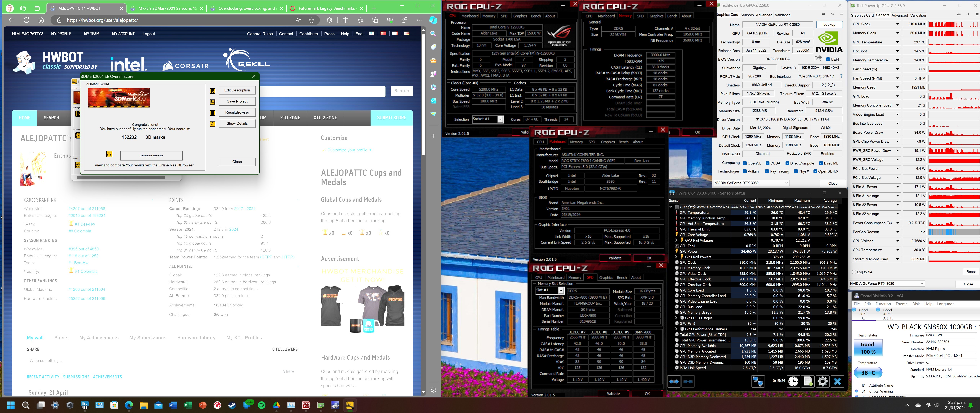Open the Slot #1 dropdown in CPU-Z SPD

click(561, 291)
